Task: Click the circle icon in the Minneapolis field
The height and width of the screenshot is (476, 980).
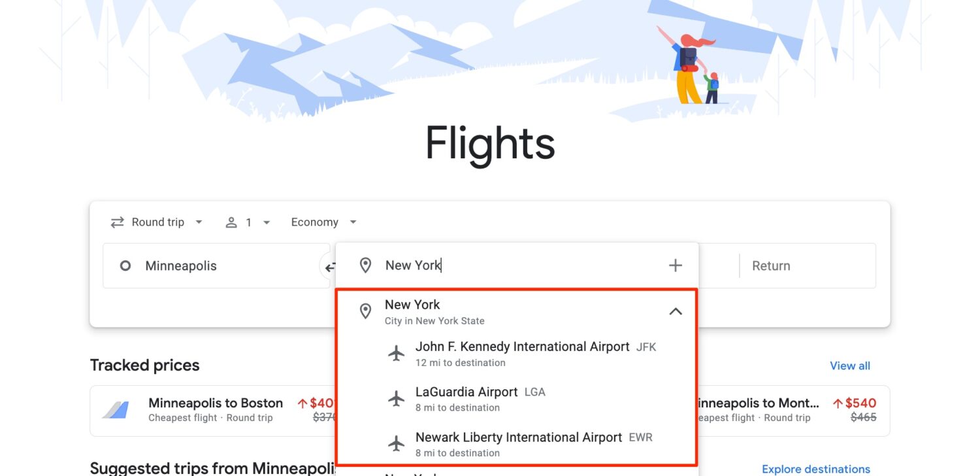Action: click(125, 265)
